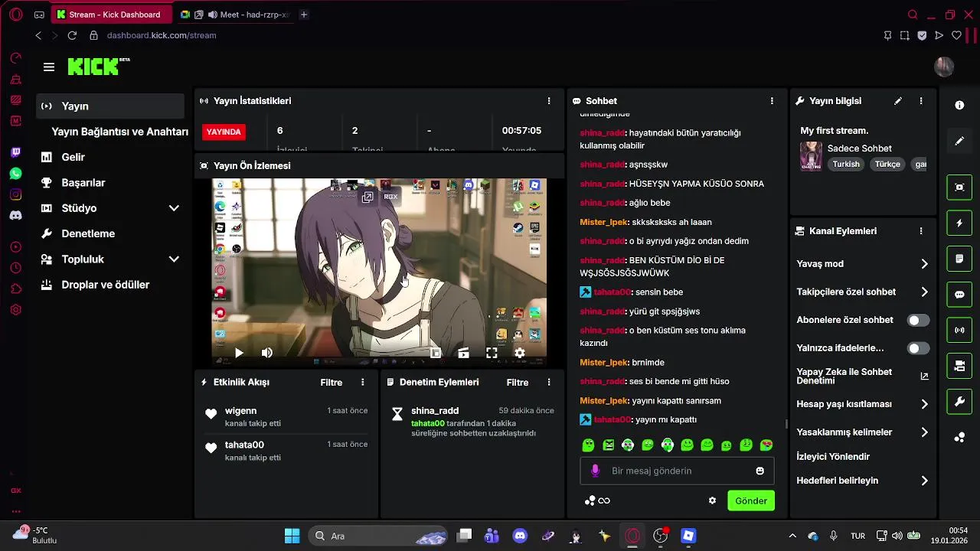Toggle the wrench widget icon in right rail
980x551 pixels.
tap(959, 402)
